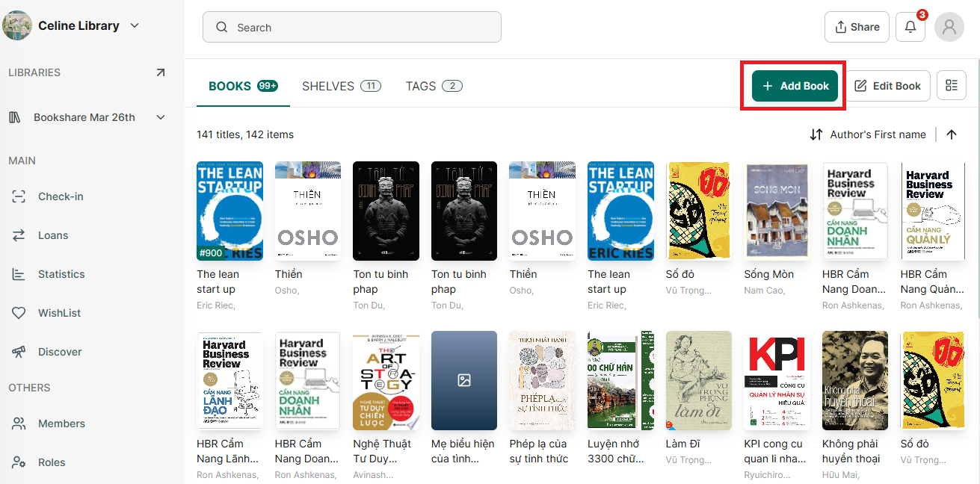Toggle ascending sort direction arrow
980x484 pixels.
(x=952, y=134)
